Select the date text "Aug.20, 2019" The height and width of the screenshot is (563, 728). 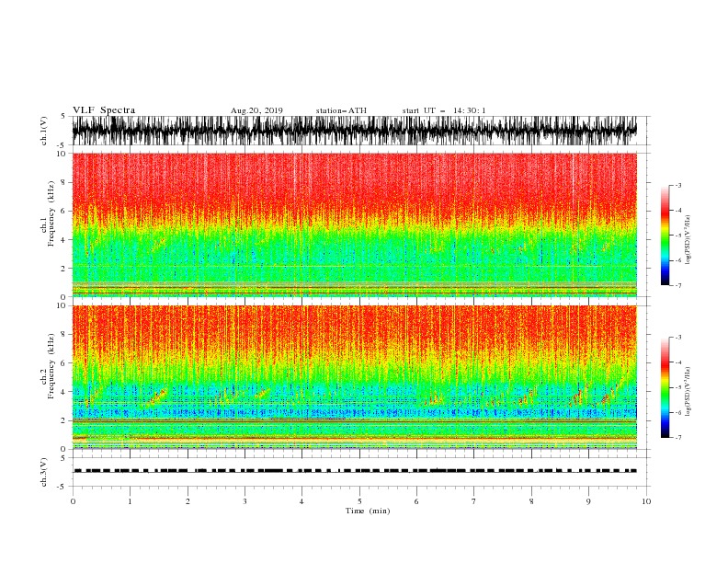[x=256, y=110]
